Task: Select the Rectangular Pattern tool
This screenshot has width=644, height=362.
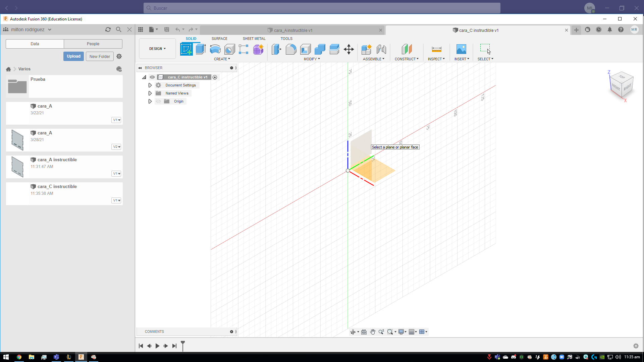Action: tap(244, 49)
